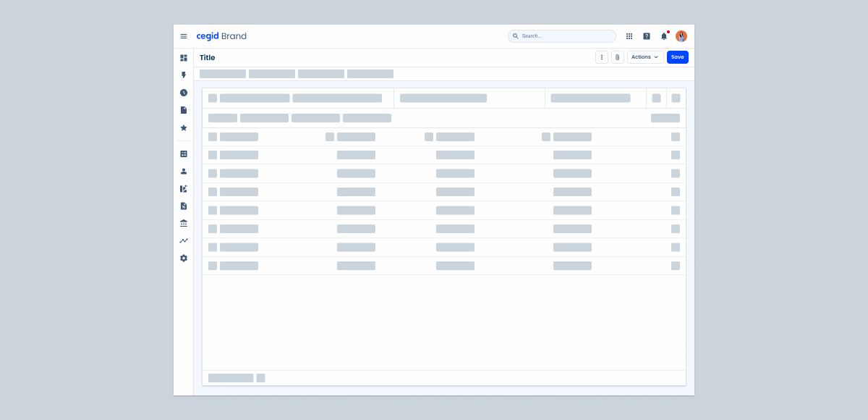Open the analytics trend-line icon

click(x=184, y=240)
